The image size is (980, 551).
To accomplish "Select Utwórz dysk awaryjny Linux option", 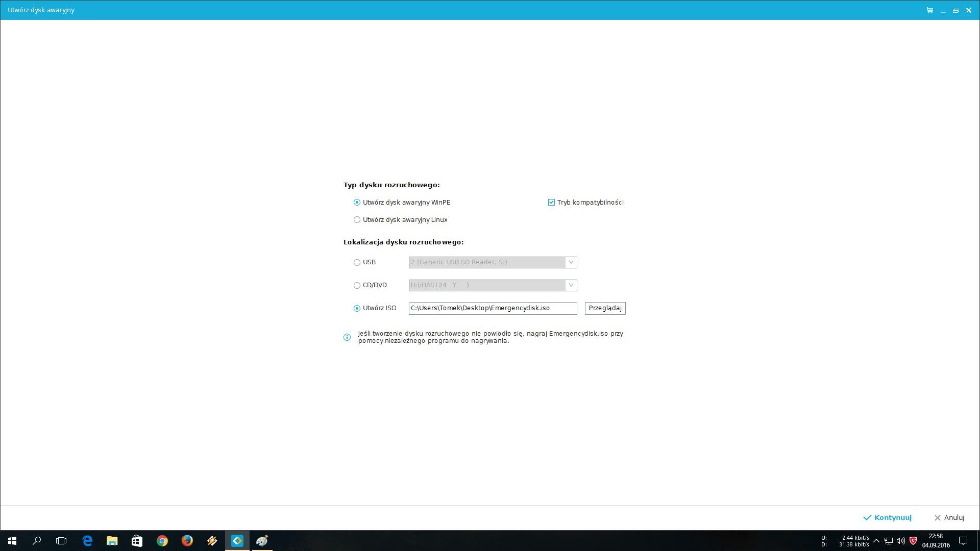I will (x=357, y=220).
